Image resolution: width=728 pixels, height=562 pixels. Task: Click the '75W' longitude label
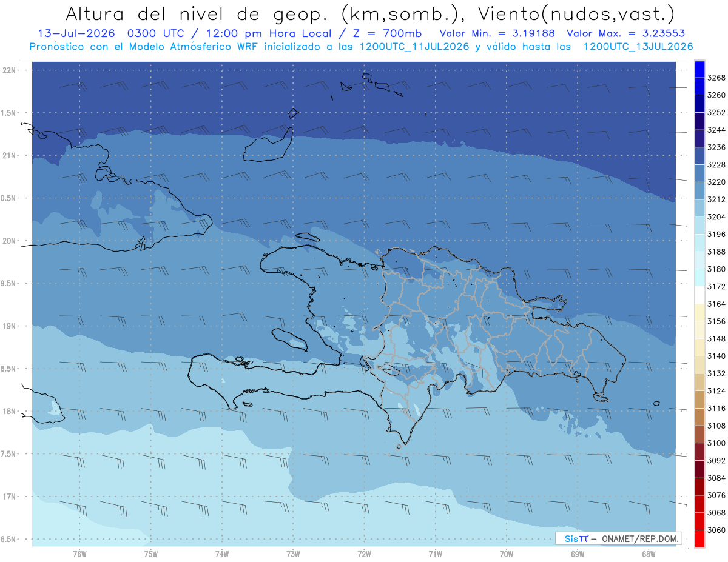pos(151,554)
